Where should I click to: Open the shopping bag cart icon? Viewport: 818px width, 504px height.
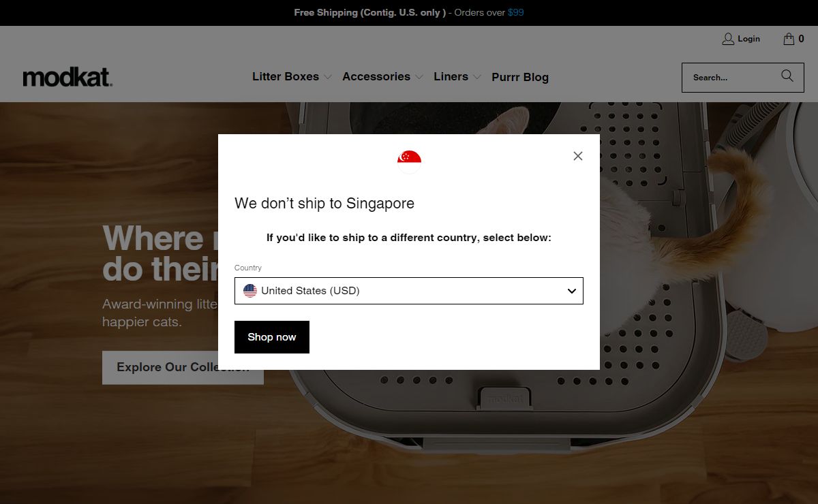[x=789, y=39]
